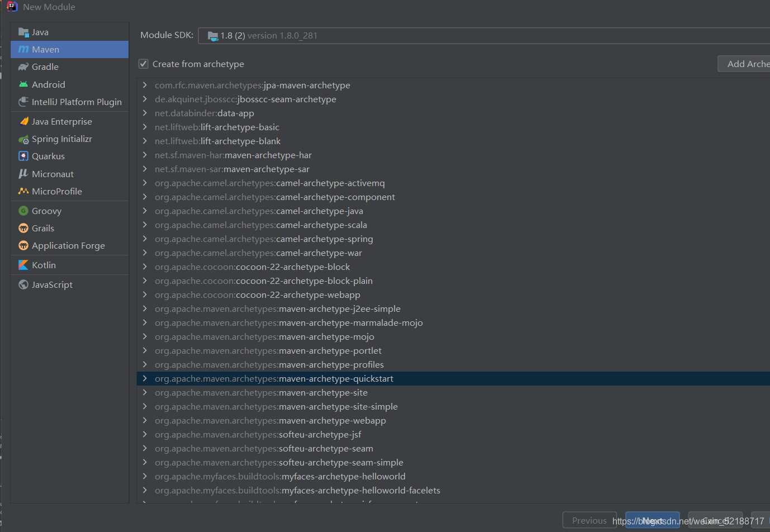Select maven-archetype-profiles archetype
This screenshot has height=532, width=770.
(x=453, y=364)
